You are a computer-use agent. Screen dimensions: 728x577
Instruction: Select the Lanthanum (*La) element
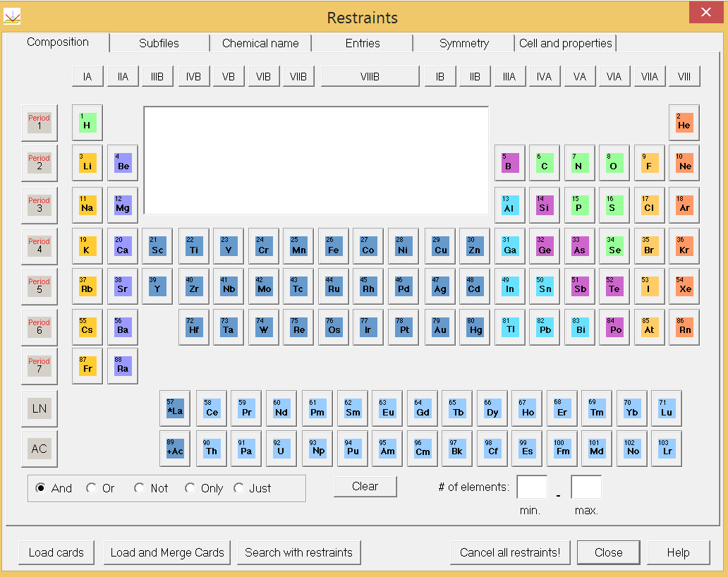(174, 408)
